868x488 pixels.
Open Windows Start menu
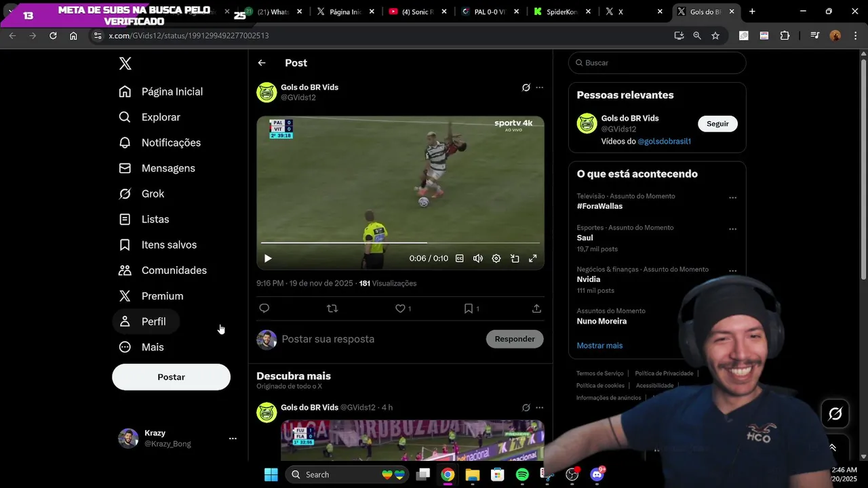click(271, 474)
